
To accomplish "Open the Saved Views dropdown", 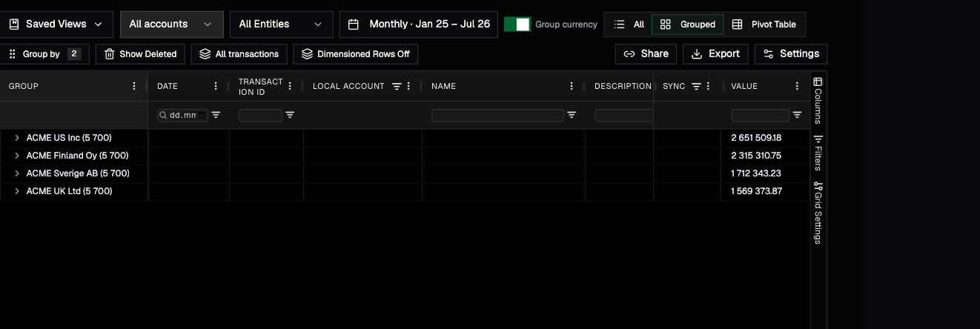I will point(56,24).
